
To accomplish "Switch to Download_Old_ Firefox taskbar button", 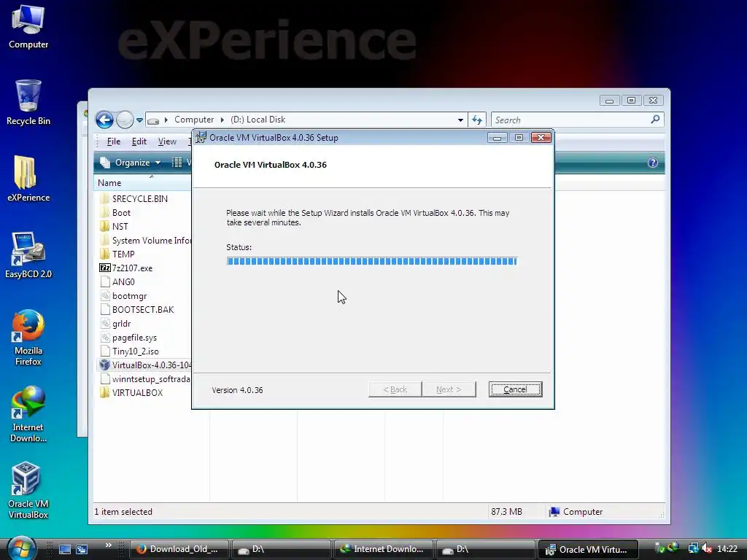I will point(179,549).
